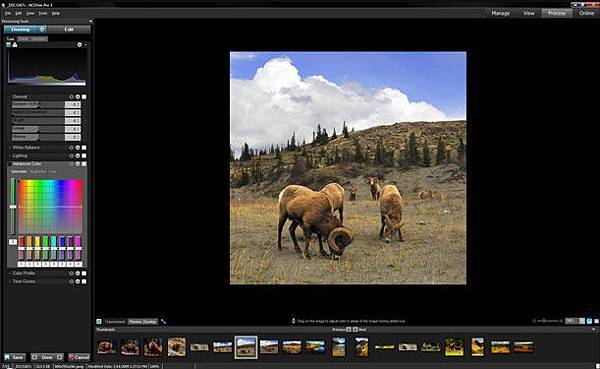Image resolution: width=600 pixels, height=369 pixels.
Task: Click the presets icon on Develop tab
Action: (42, 29)
